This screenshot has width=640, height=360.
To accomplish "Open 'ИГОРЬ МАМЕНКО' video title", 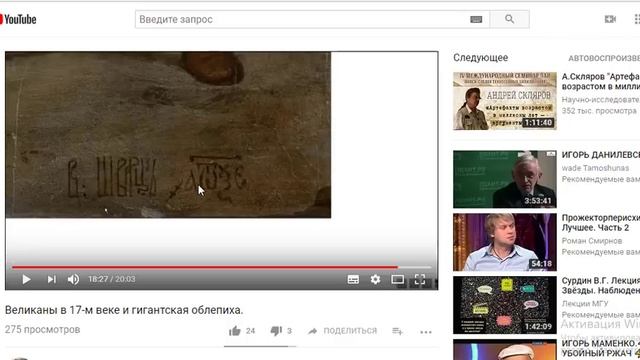I will pyautogui.click(x=600, y=348).
